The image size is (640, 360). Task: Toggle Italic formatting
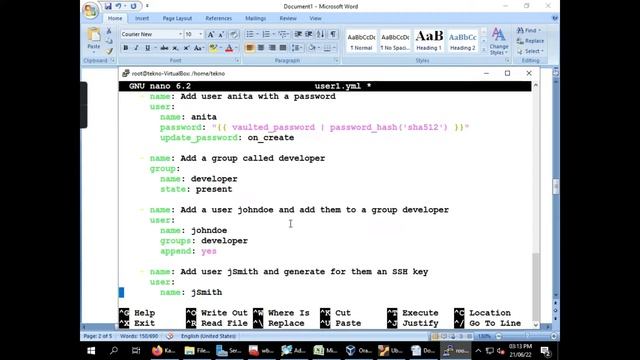tap(136, 48)
